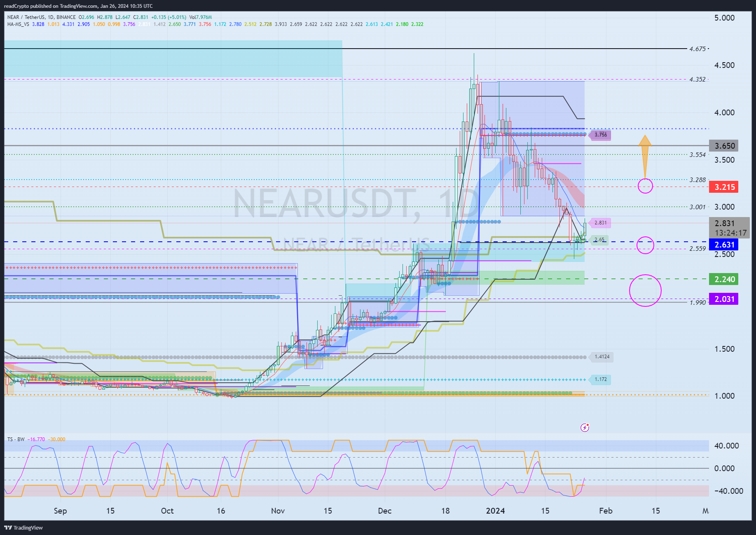Viewport: 756px width, 535px height.
Task: Click the L2.647 low value in legend
Action: [x=123, y=17]
